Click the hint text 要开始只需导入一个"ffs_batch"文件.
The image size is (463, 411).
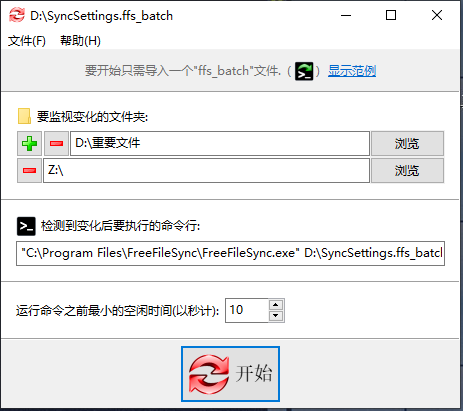pyautogui.click(x=183, y=71)
